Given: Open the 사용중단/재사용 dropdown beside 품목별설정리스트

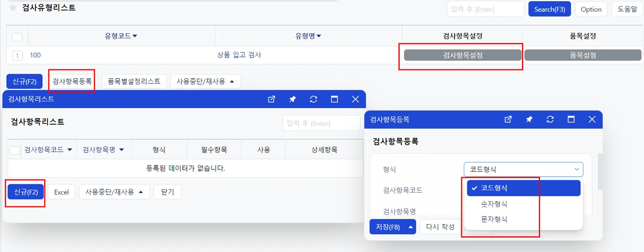Looking at the screenshot, I should pos(205,81).
